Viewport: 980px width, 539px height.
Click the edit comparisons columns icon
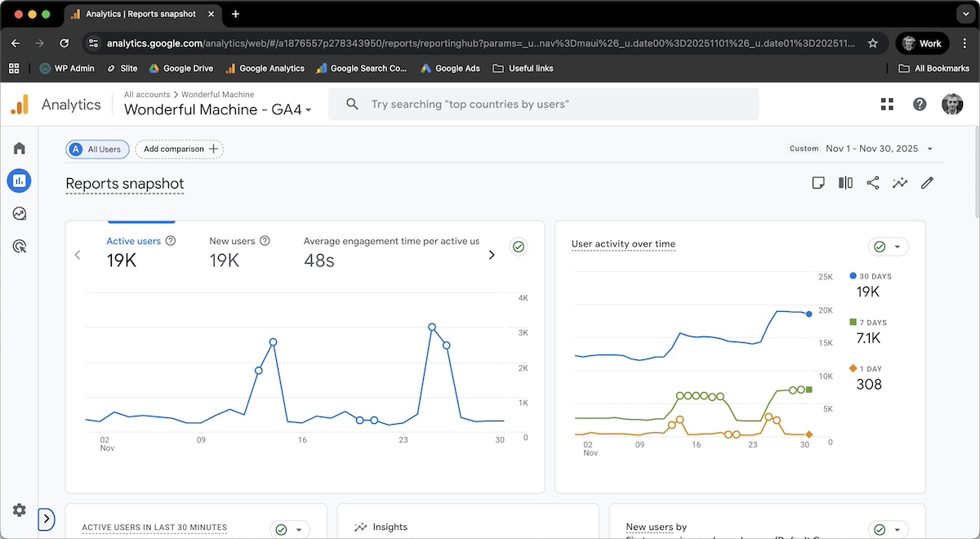point(845,183)
